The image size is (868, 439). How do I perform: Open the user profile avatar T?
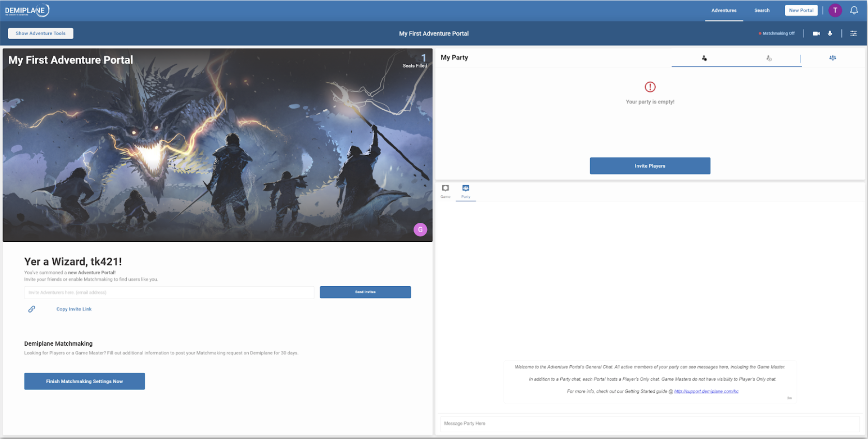(x=835, y=10)
